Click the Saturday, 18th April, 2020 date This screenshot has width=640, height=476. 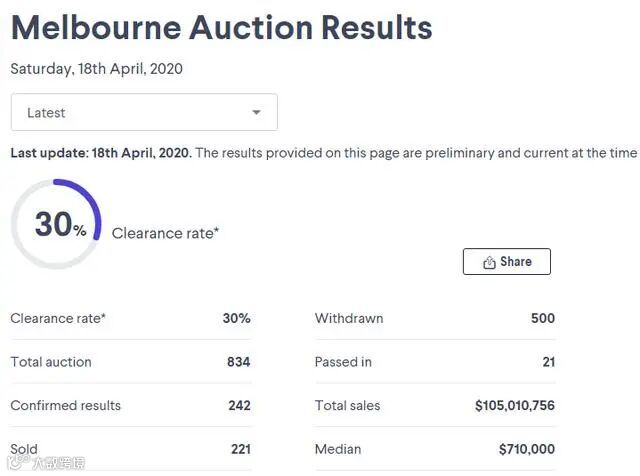click(97, 69)
